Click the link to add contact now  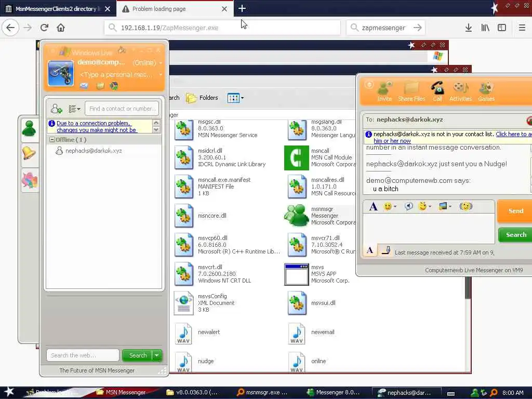[x=453, y=137]
